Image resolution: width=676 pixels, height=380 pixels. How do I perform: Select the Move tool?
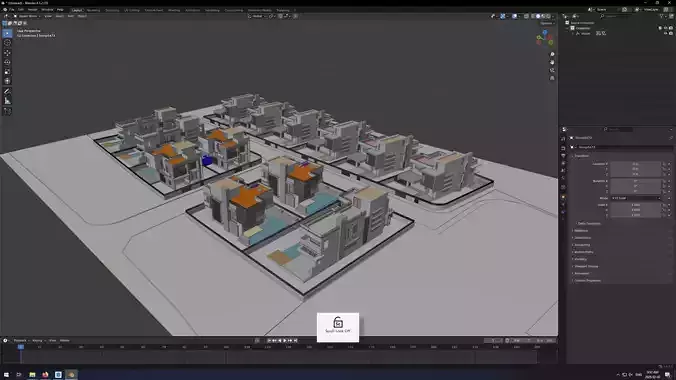click(7, 53)
